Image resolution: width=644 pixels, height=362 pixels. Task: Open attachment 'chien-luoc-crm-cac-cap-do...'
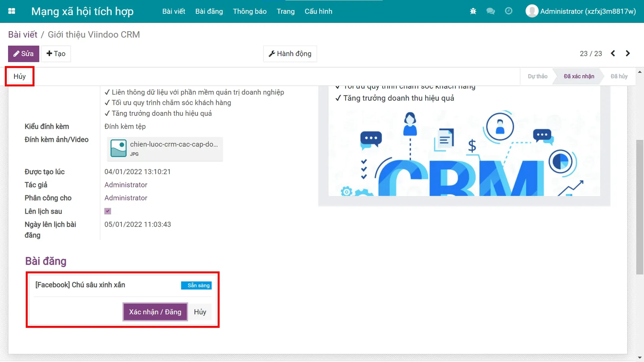coord(165,149)
